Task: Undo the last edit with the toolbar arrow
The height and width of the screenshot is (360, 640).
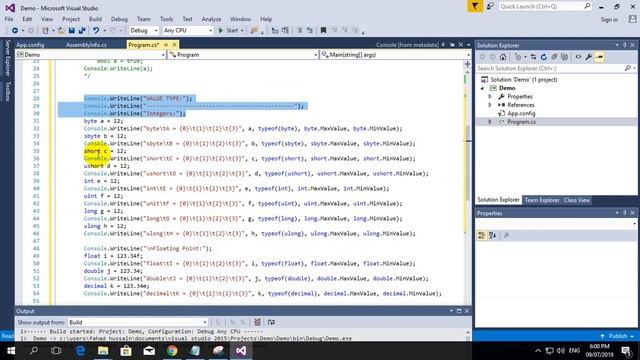Action: (96, 31)
